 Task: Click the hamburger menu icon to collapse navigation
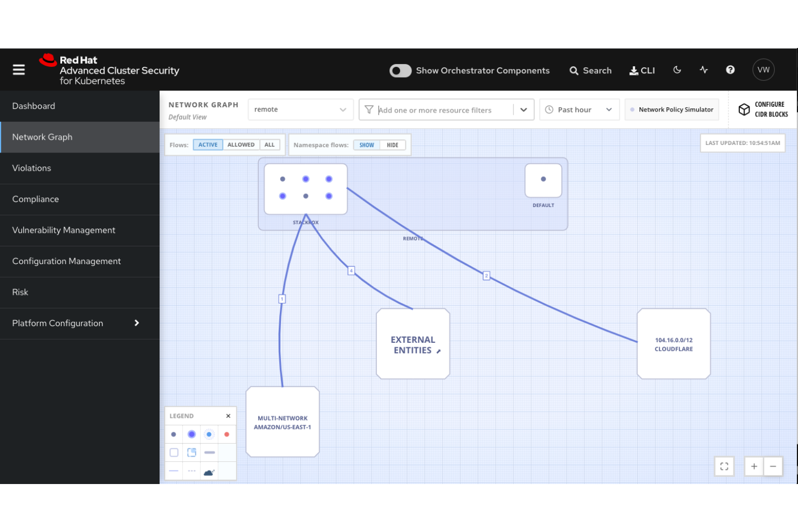18,70
